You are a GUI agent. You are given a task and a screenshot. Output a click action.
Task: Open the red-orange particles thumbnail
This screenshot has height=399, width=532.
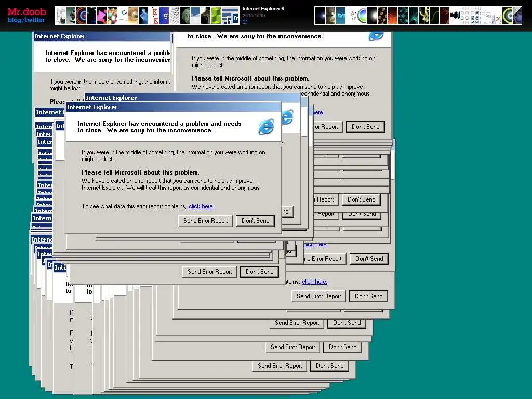pos(393,16)
